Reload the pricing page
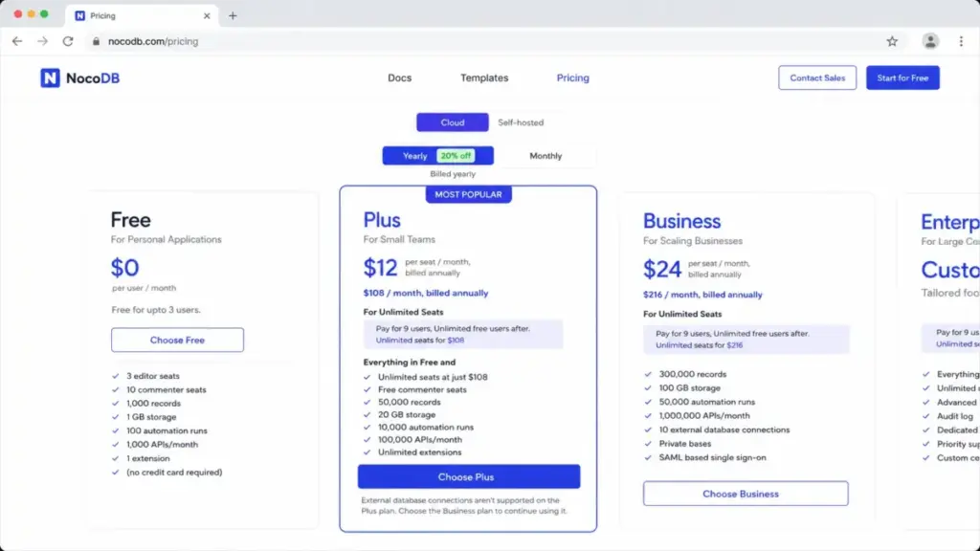Screen dimensions: 980x551 coord(68,41)
